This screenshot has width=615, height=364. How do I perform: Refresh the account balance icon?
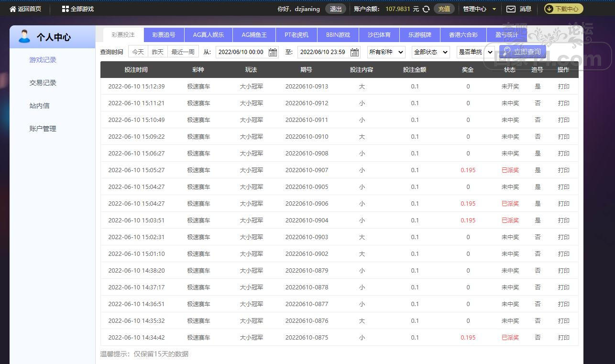(x=426, y=9)
